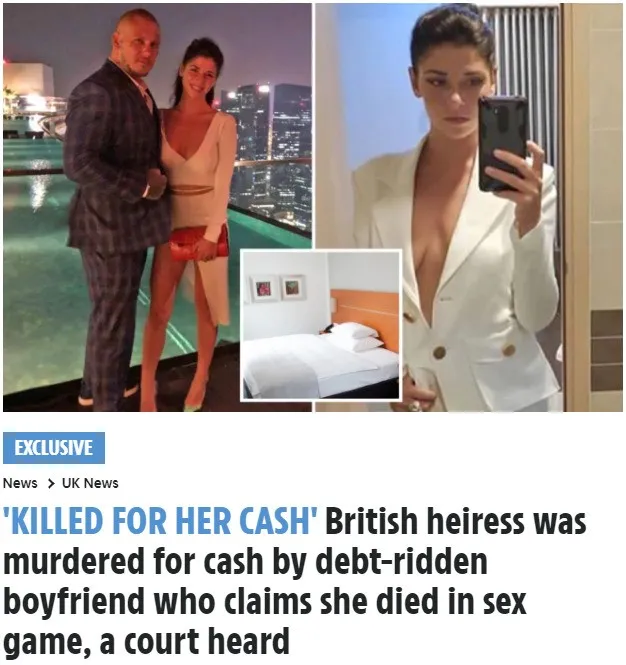The width and height of the screenshot is (626, 665).
Task: Click the red clutch bag in photo
Action: 198,243
